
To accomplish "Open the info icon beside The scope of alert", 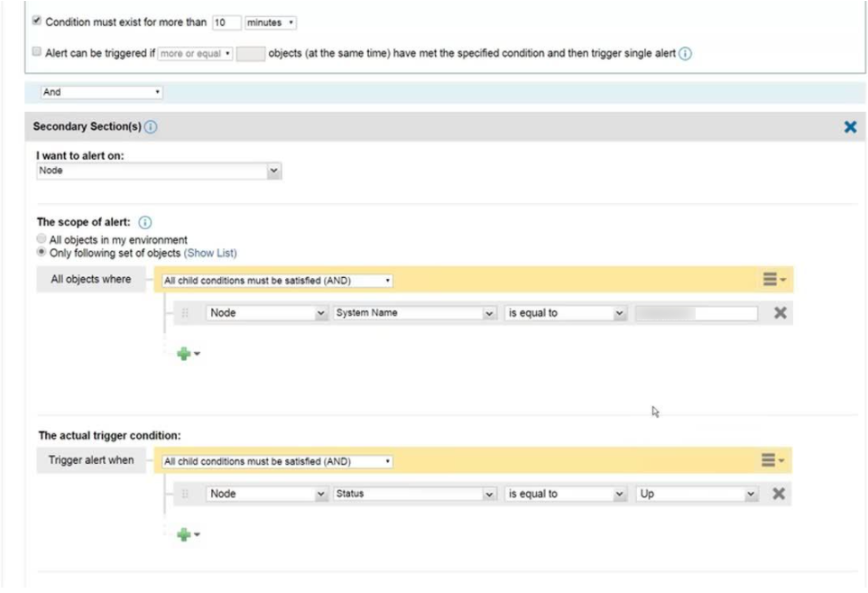I will click(144, 222).
